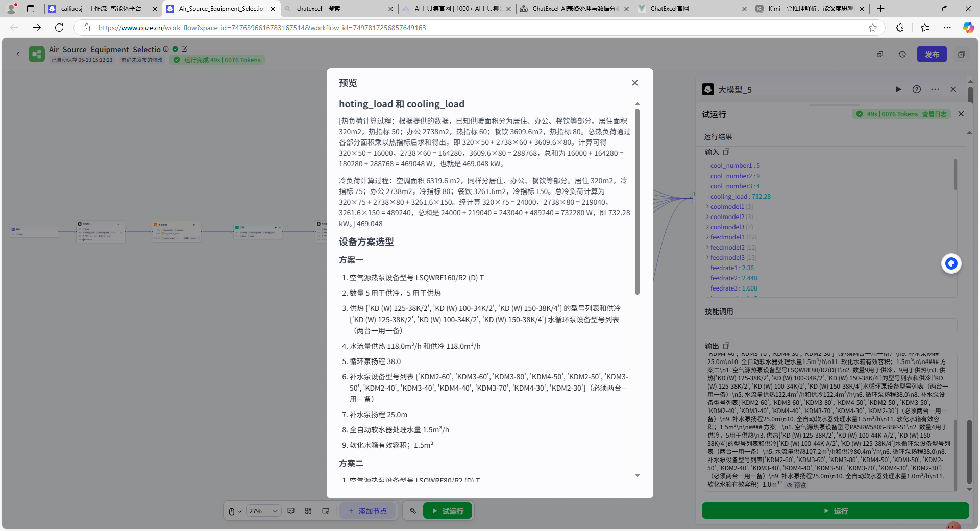Click the browser address bar URL
The height and width of the screenshot is (531, 980).
262,28
